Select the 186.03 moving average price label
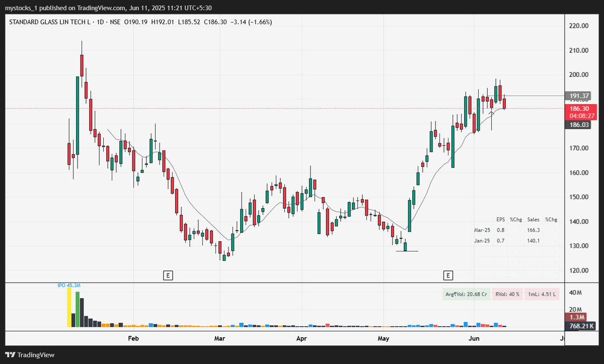 (579, 125)
